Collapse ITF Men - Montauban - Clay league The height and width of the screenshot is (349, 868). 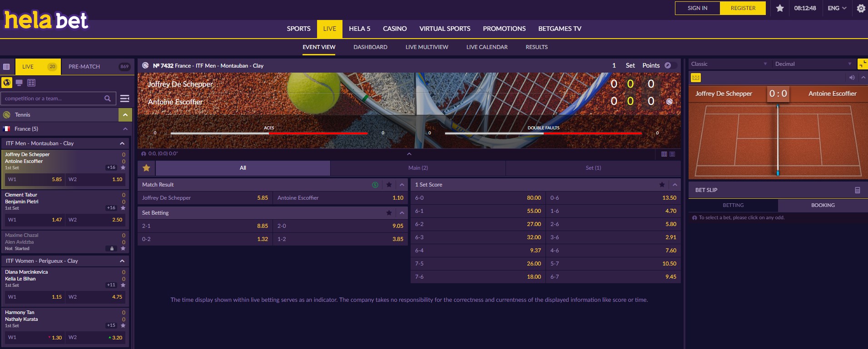pos(122,143)
